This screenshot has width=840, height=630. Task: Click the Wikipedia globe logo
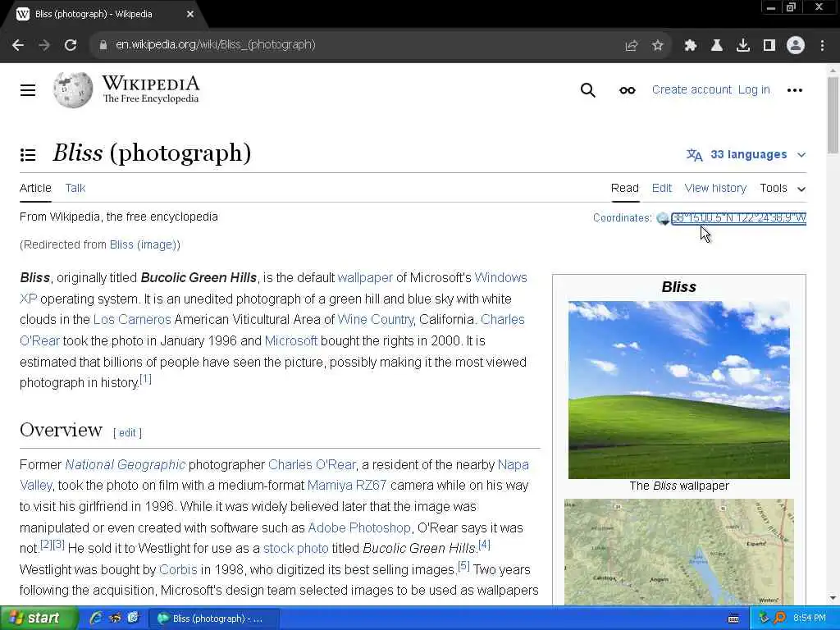[x=73, y=89]
